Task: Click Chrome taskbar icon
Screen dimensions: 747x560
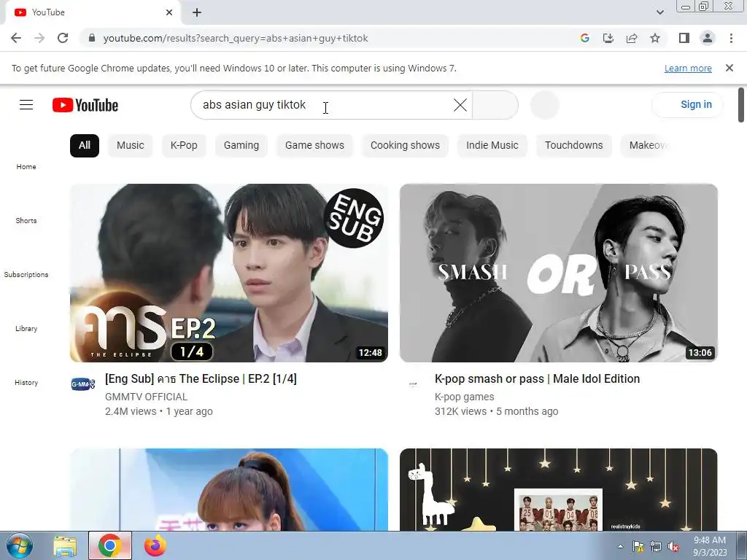Action: 109,545
